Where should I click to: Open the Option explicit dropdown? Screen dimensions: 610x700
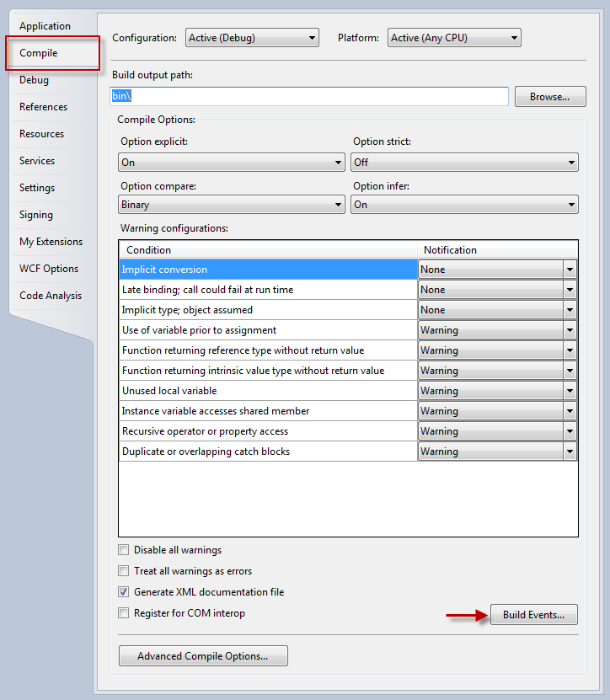point(232,163)
